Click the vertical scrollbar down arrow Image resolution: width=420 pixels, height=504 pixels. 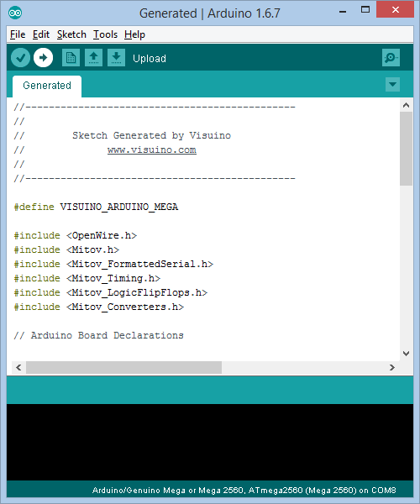point(407,354)
